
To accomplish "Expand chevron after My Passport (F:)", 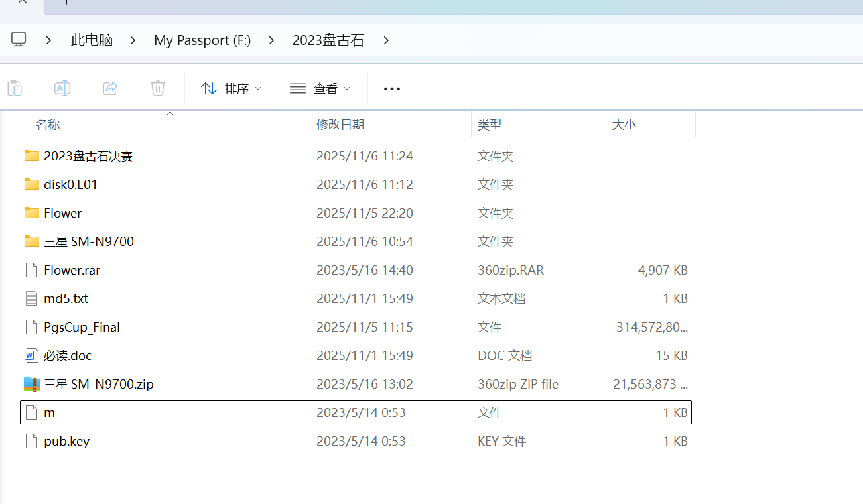I will pos(271,40).
